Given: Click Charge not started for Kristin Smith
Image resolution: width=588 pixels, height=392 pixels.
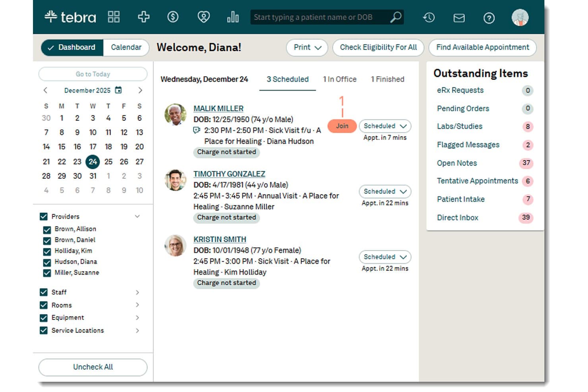Looking at the screenshot, I should click(x=226, y=283).
